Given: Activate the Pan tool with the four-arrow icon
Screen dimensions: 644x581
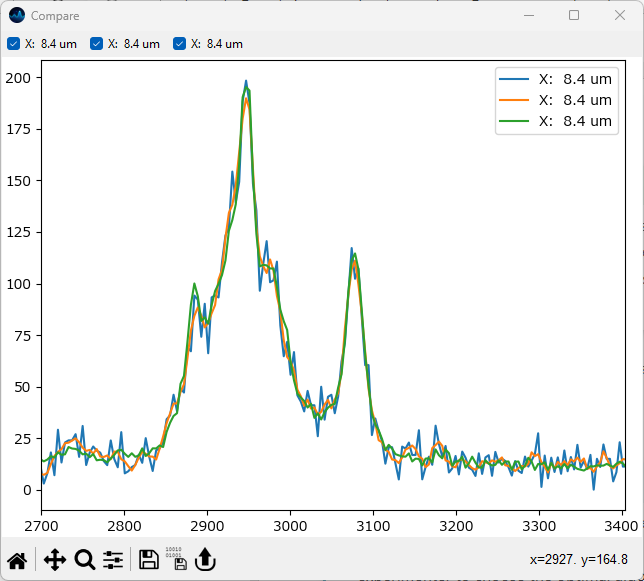Looking at the screenshot, I should point(54,559).
